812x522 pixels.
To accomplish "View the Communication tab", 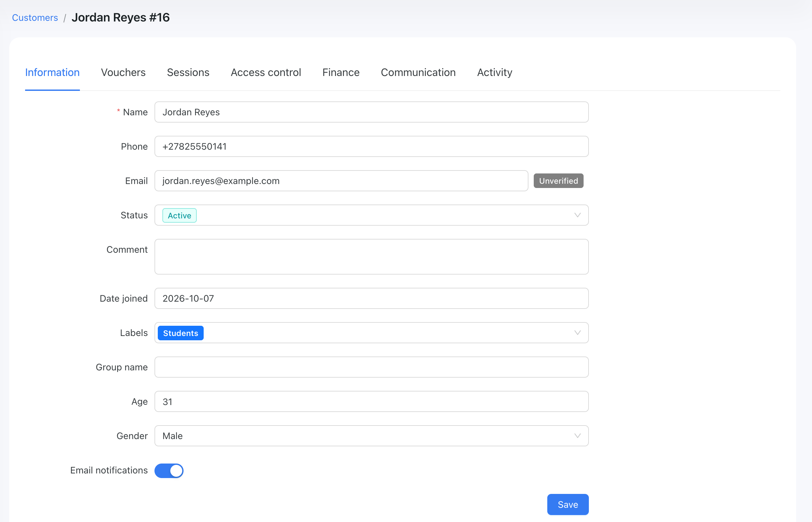I will tap(418, 73).
